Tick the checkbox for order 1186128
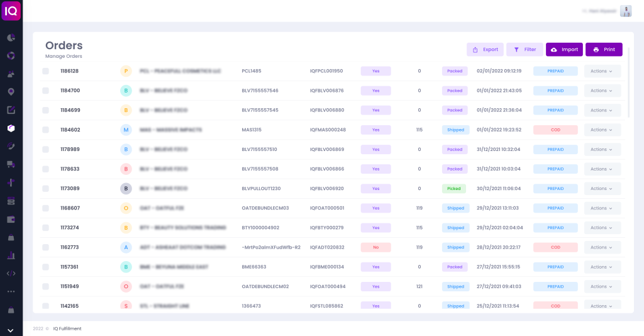This screenshot has width=644, height=336. pyautogui.click(x=45, y=71)
